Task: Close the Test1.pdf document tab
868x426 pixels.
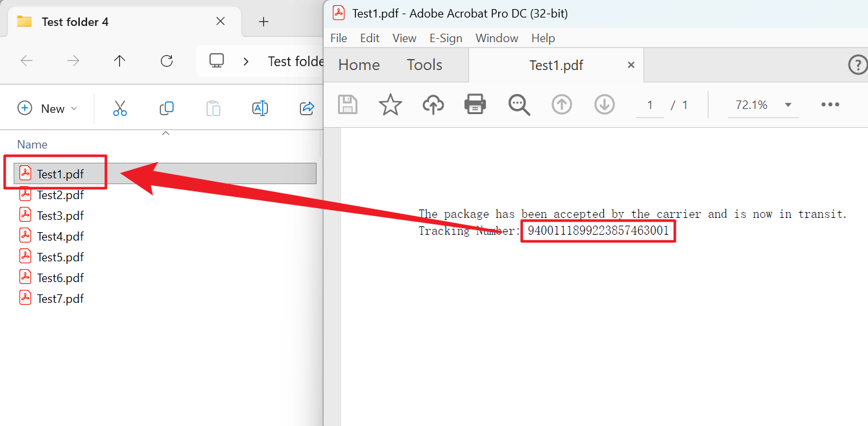Action: point(631,65)
